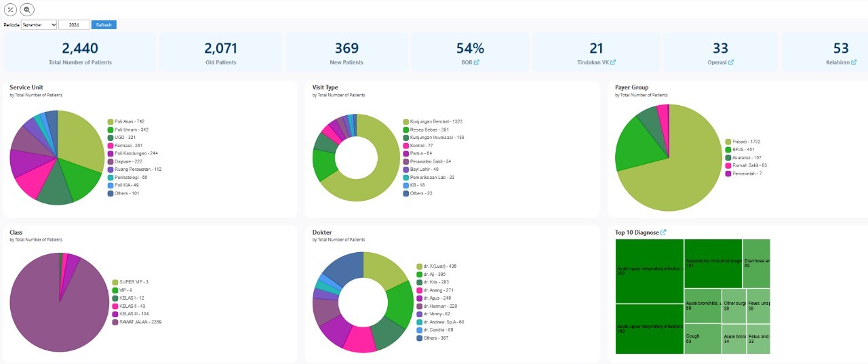This screenshot has width=868, height=364.
Task: Click the Supervision of normal pregnancy treemap tile
Action: [713, 264]
